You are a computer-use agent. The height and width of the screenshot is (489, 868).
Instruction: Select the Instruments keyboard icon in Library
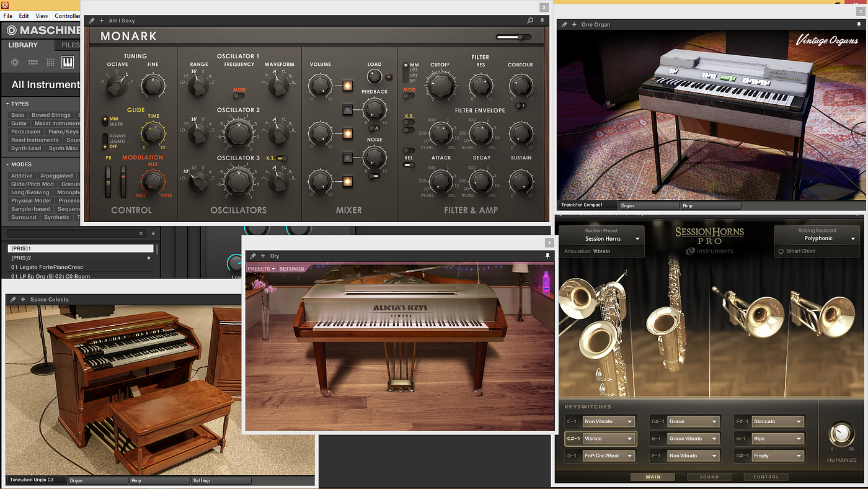pos(68,63)
